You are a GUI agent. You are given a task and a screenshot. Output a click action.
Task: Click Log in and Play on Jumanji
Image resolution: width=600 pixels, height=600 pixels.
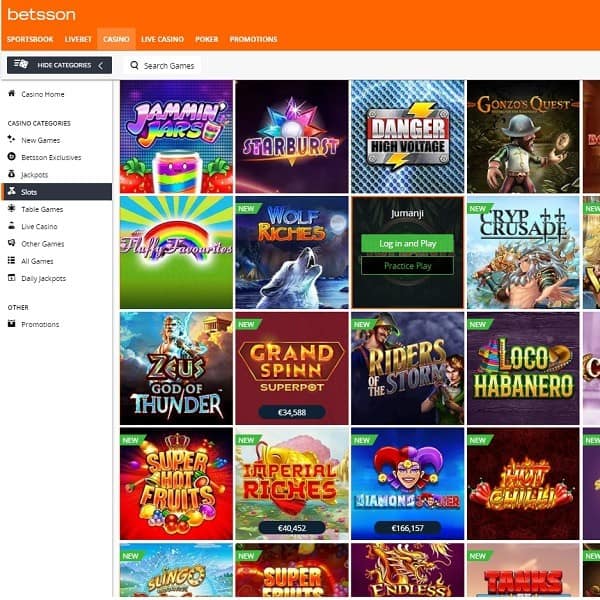tap(408, 243)
